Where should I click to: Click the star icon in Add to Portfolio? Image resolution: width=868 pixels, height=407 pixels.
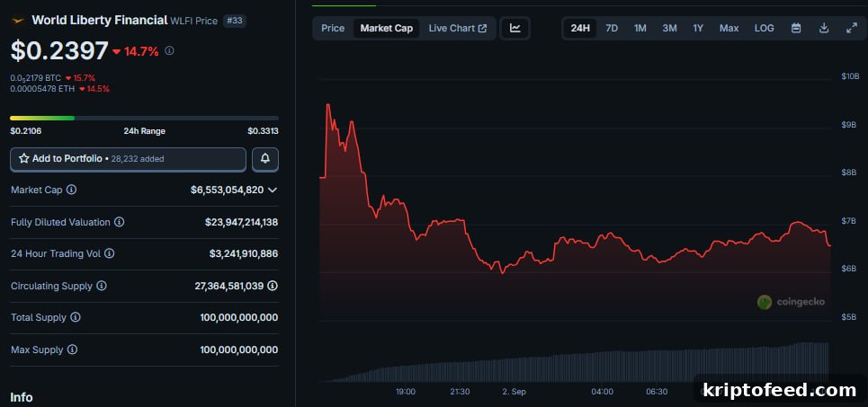tap(23, 159)
